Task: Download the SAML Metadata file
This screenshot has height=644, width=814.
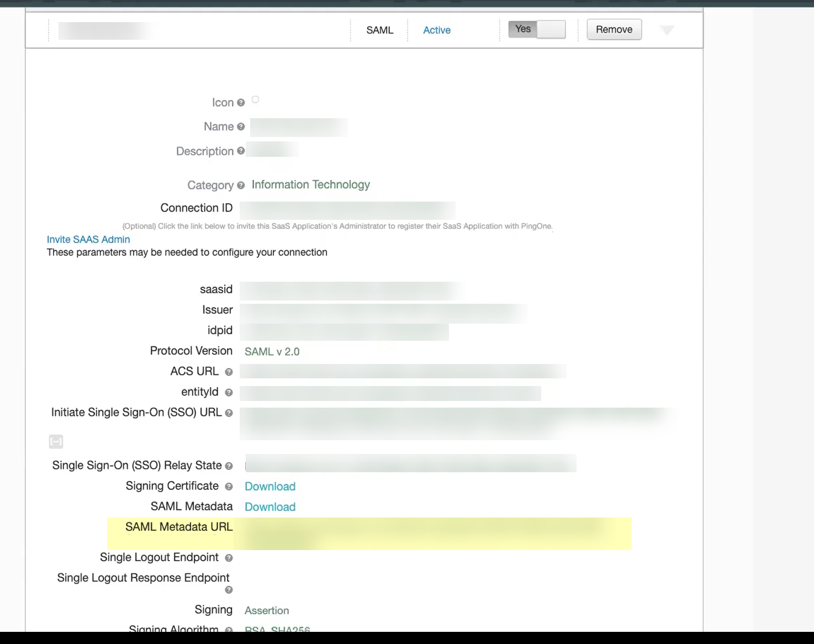Action: [x=270, y=507]
